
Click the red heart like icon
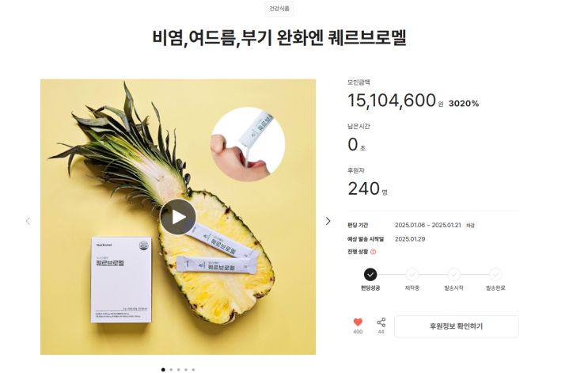358,322
